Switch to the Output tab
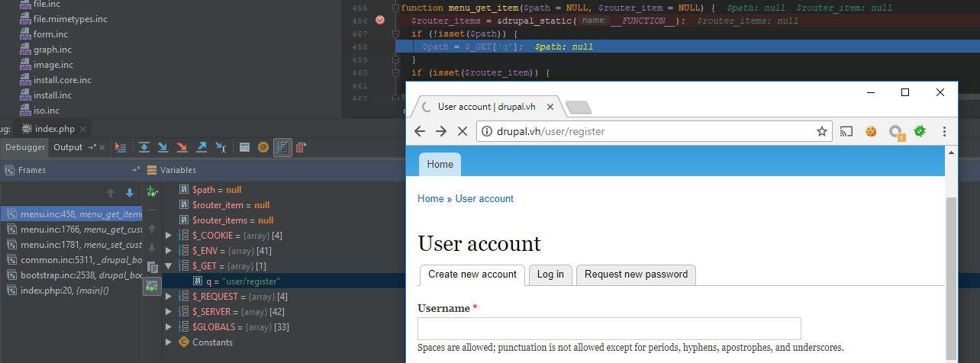The width and height of the screenshot is (980, 363). click(67, 147)
